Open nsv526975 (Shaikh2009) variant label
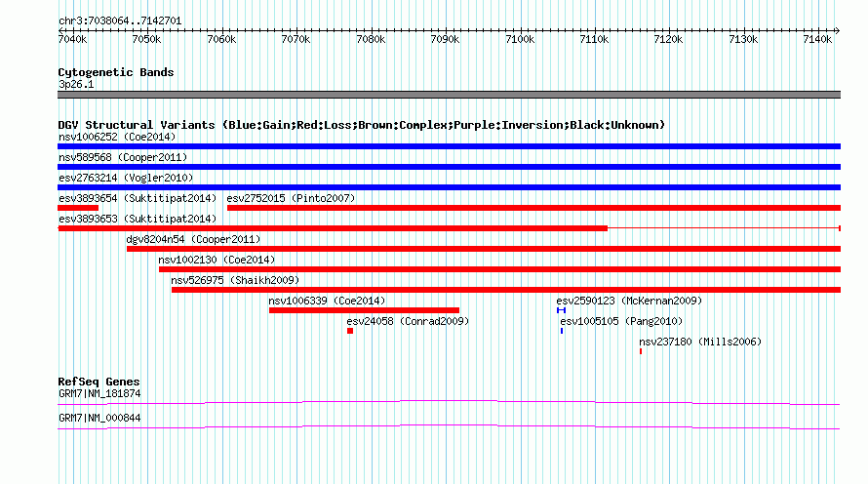Screen dimensions: 868x484 (235, 280)
